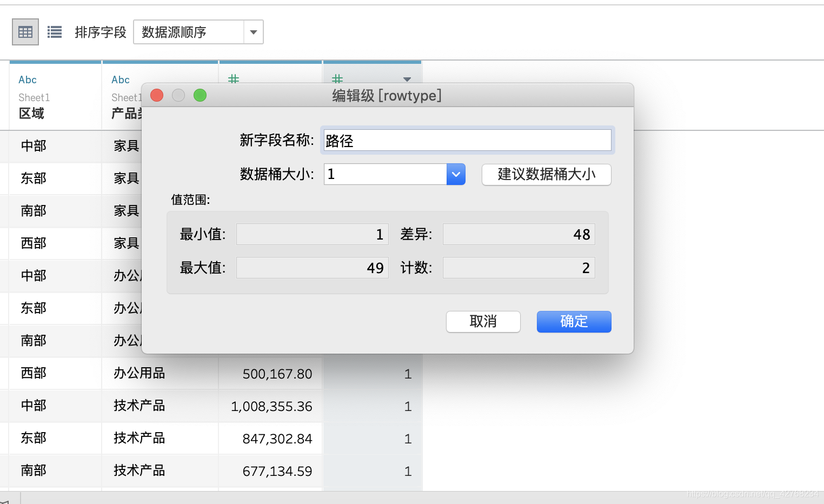The height and width of the screenshot is (504, 824).
Task: Click the 最小值 field showing 1
Action: point(313,234)
